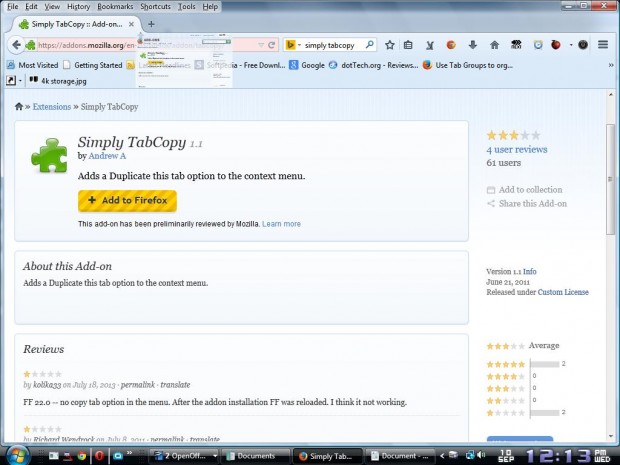Viewport: 620px width, 465px height.
Task: Open the Edit menu
Action: [31, 6]
